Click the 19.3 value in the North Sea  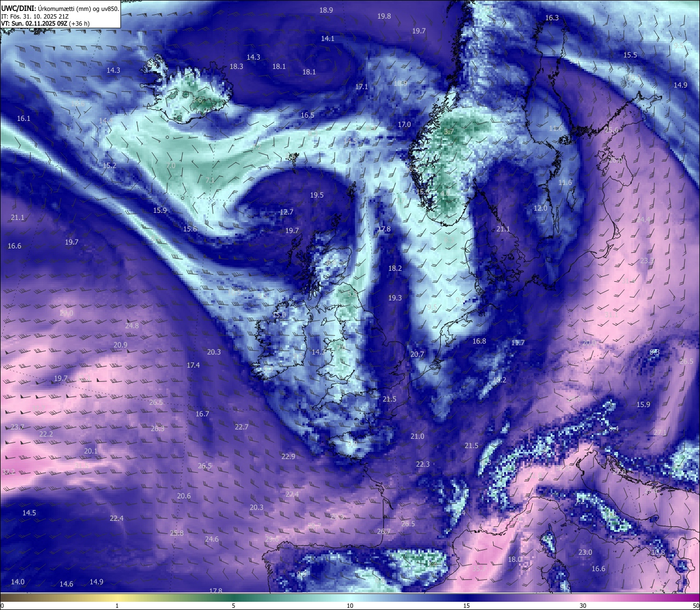[x=395, y=298]
